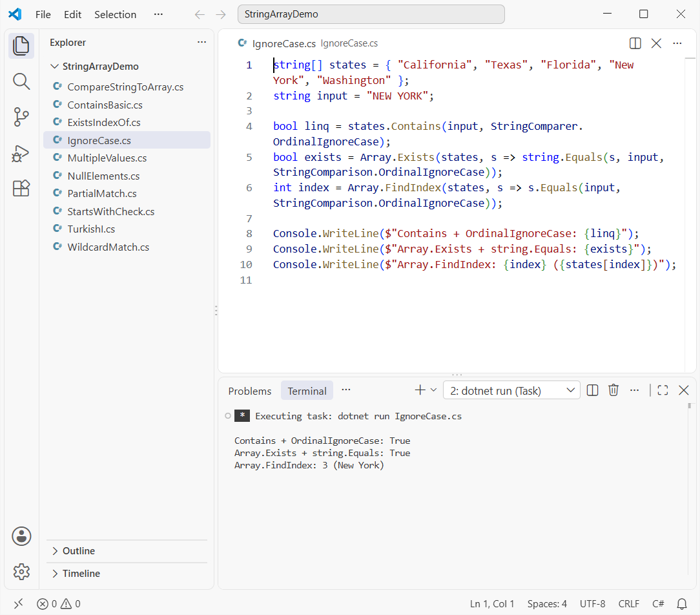Open the additional panel tabs ellipsis
Screen dimensions: 700x615
[346, 390]
